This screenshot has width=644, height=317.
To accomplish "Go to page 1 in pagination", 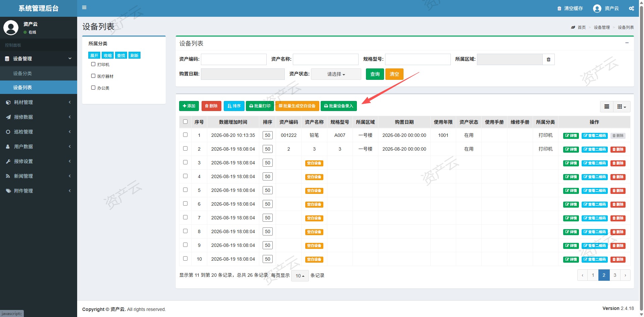I will 593,275.
